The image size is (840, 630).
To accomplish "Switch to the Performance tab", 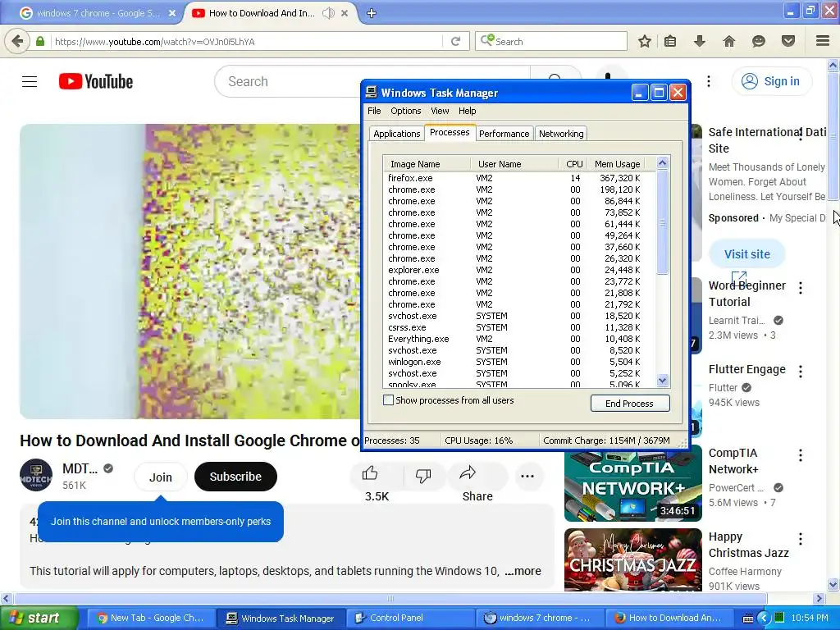I will tap(504, 134).
